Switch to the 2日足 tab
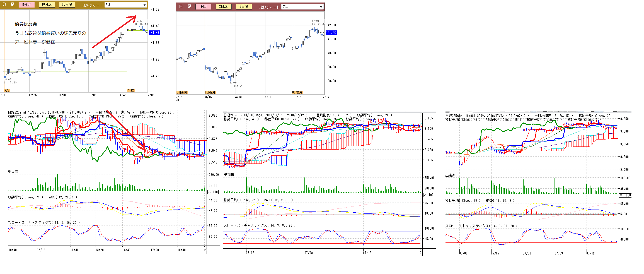This screenshot has width=644, height=274. click(223, 7)
